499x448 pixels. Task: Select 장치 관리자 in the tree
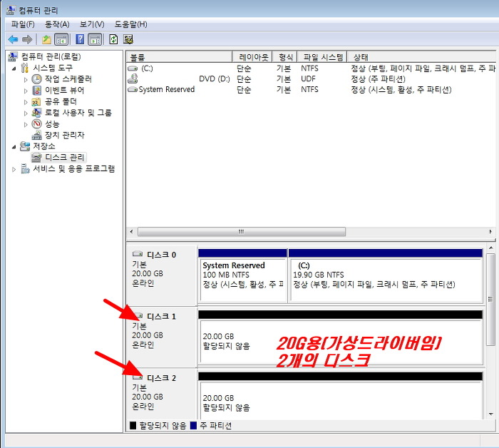64,135
